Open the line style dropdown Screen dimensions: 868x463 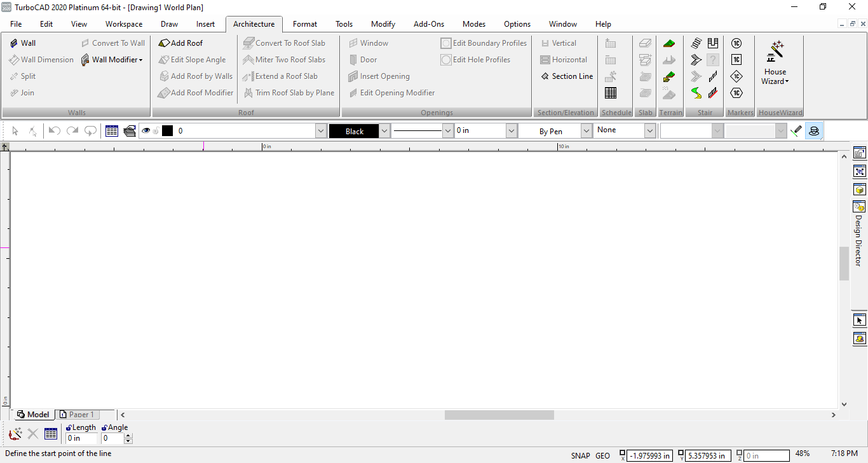[x=447, y=131]
